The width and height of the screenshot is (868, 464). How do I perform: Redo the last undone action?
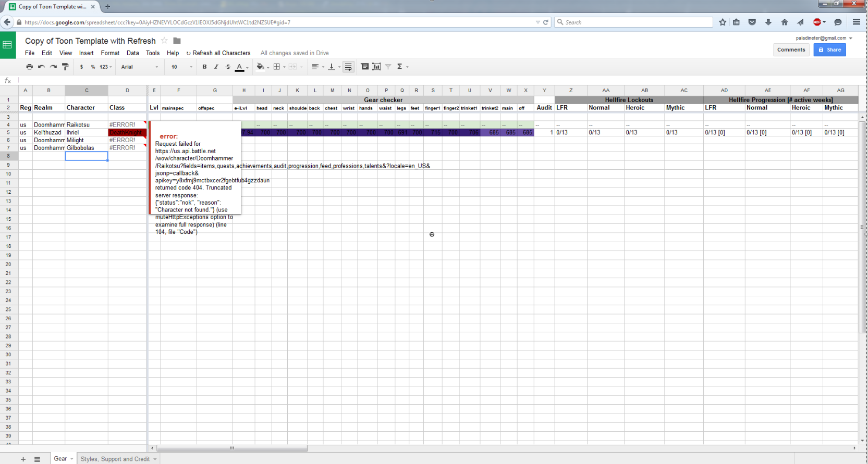tap(53, 67)
